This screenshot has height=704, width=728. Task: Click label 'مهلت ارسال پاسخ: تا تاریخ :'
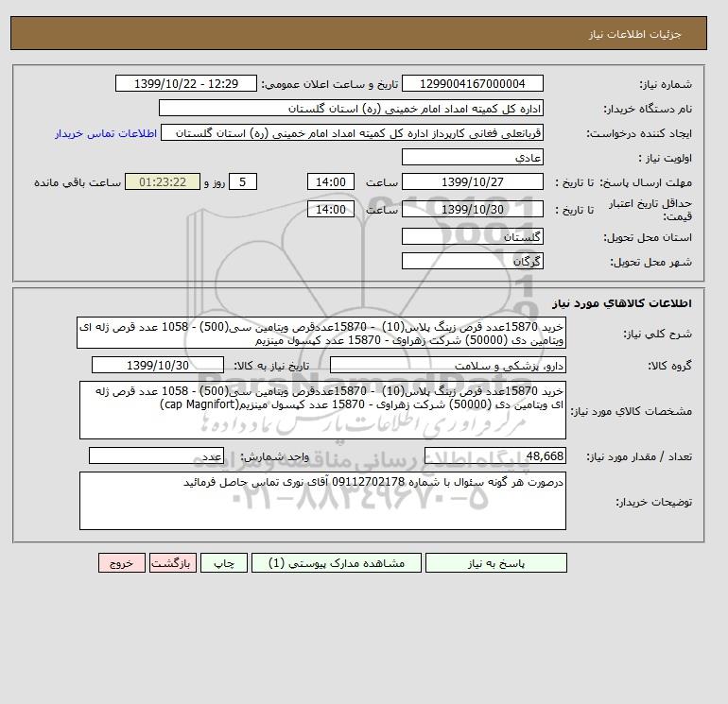[623, 182]
